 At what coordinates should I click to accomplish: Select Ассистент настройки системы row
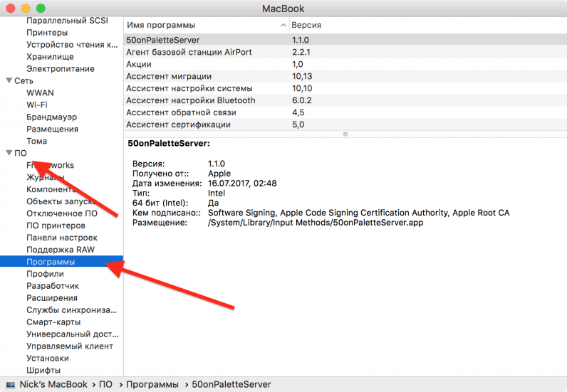[345, 88]
